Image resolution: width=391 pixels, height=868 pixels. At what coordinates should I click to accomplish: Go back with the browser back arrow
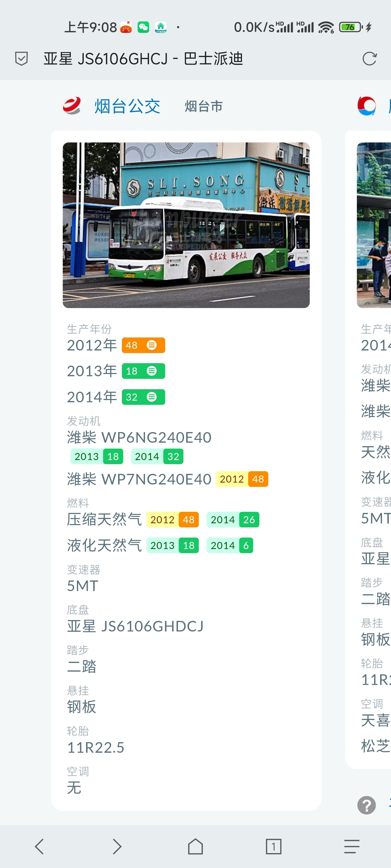click(39, 846)
